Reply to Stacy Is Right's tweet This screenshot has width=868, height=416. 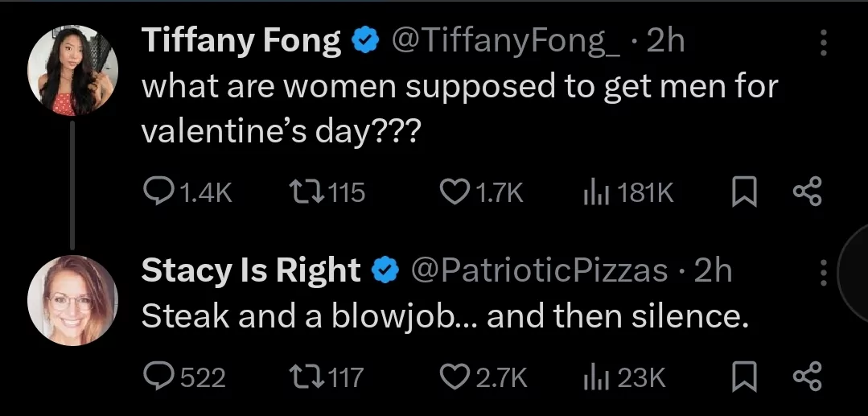183,377
